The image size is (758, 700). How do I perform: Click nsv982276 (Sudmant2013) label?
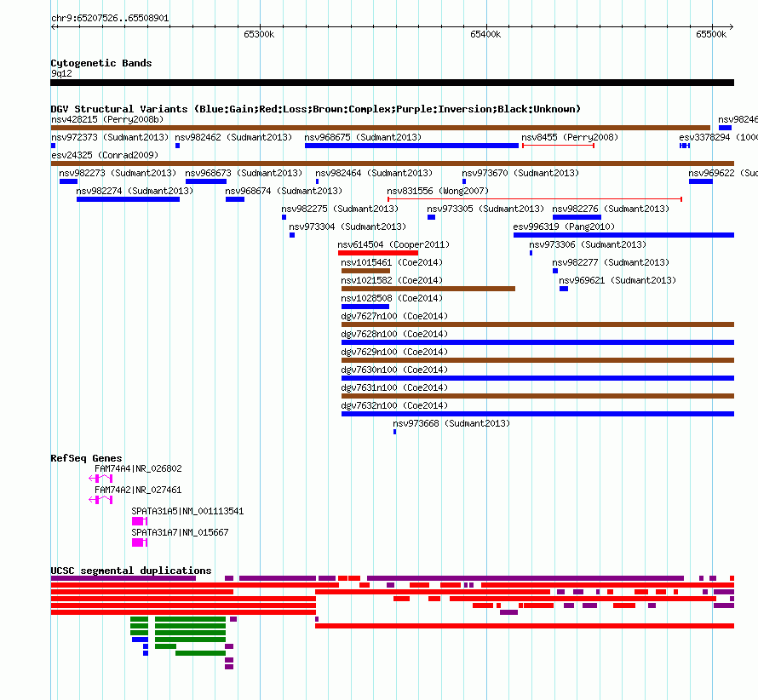[x=611, y=209]
